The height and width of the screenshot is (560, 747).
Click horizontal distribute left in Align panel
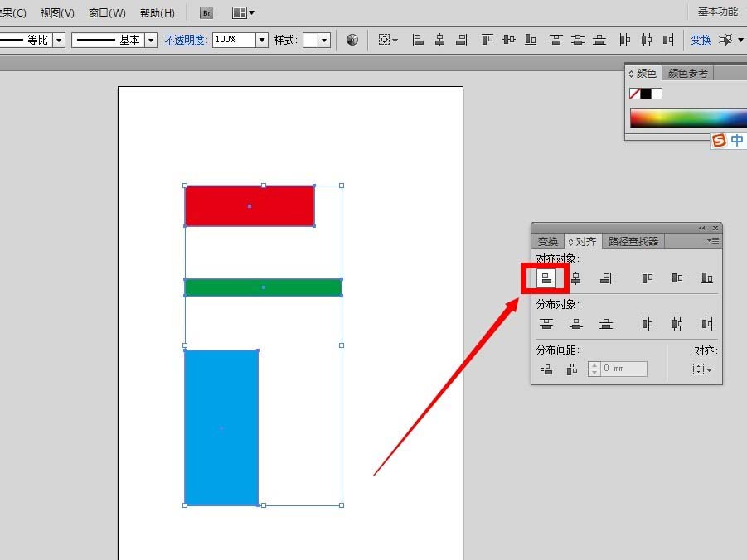click(647, 324)
